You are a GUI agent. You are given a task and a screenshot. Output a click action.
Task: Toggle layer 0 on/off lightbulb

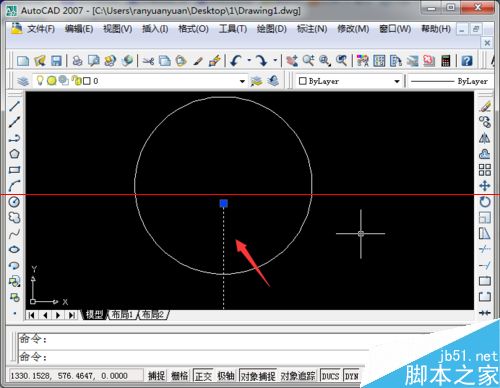click(40, 80)
